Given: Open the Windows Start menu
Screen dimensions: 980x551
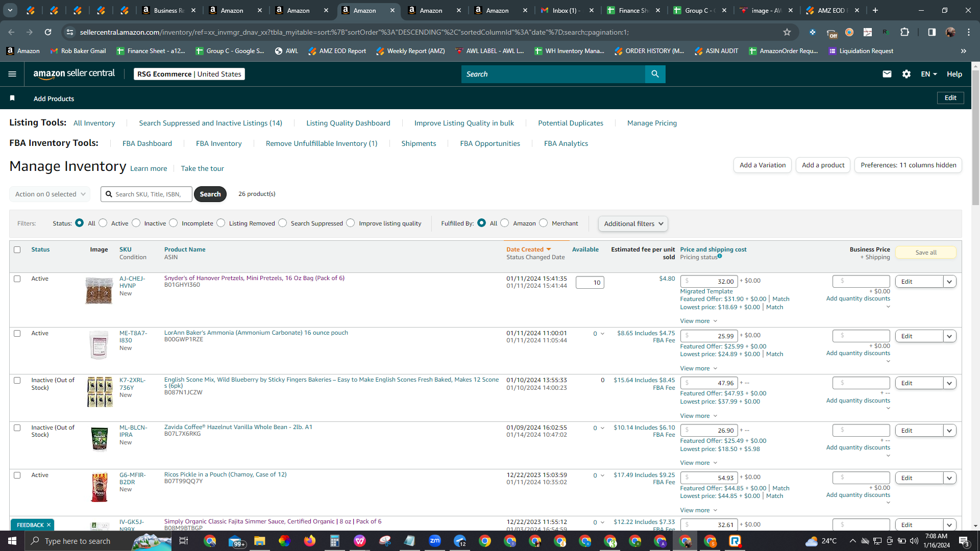Looking at the screenshot, I should coord(12,541).
